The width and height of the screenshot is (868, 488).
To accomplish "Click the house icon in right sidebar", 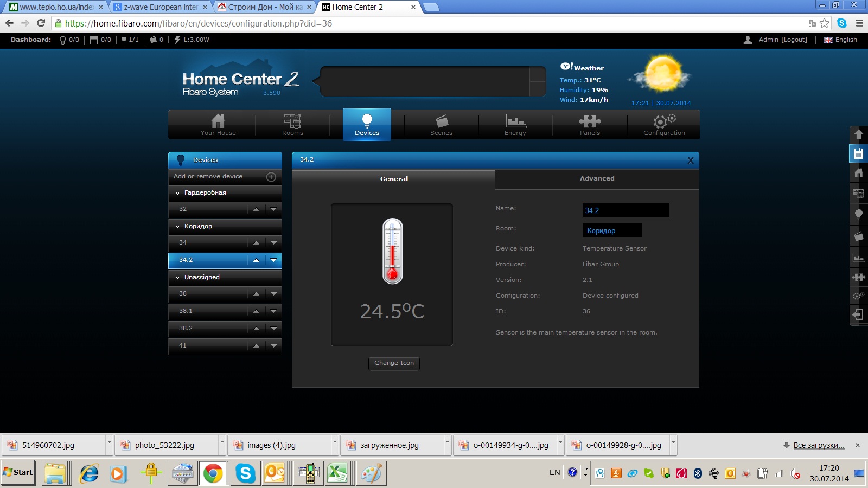I will click(858, 173).
